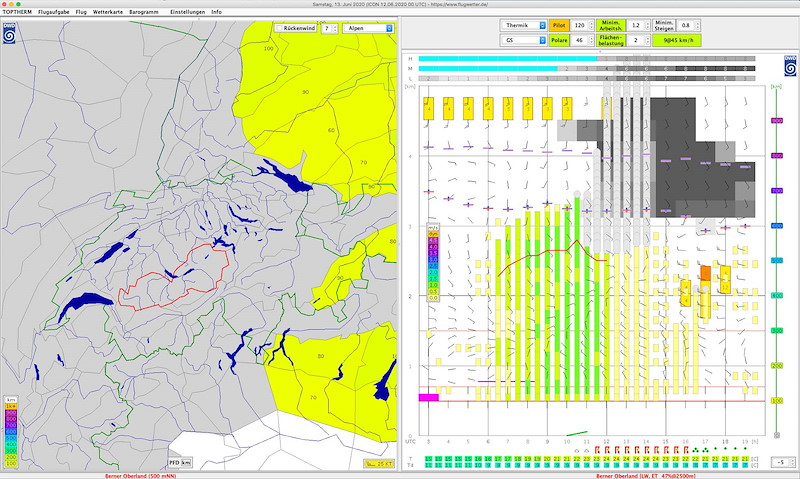
Task: Open the Flugaufgabe menu
Action: 54,12
